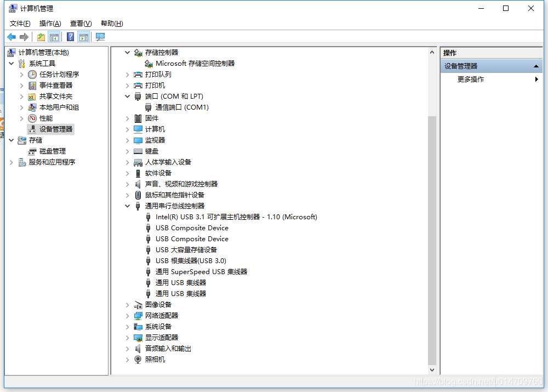Screen dimensions: 548x392
Task: Click the 鼠标和其他指针设备 mouse icon
Action: tap(138, 195)
